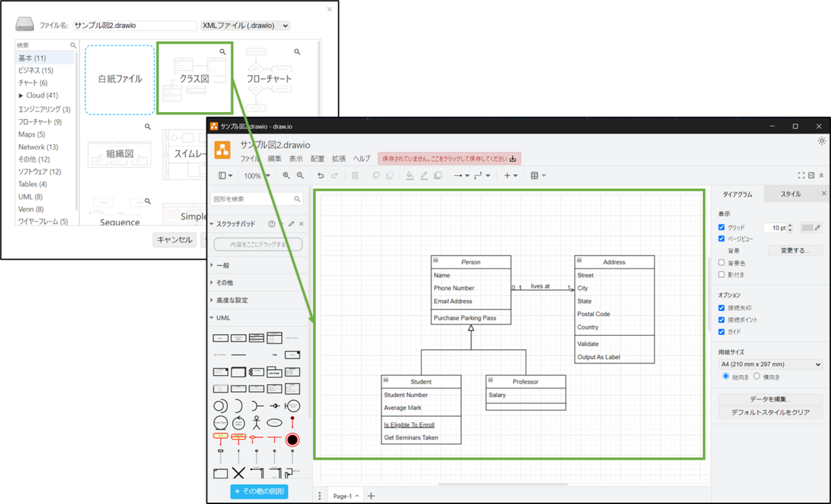831x504 pixels.
Task: Click the draw.io orange logo icon
Action: tap(222, 150)
